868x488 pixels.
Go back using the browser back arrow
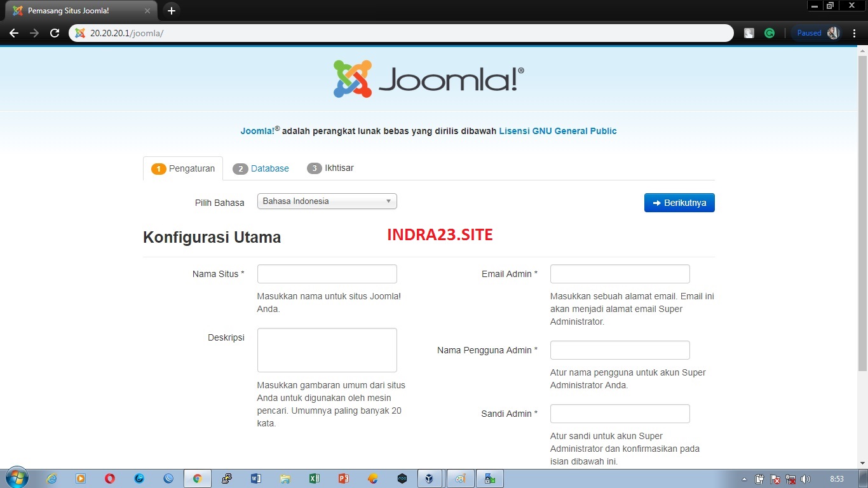coord(14,33)
